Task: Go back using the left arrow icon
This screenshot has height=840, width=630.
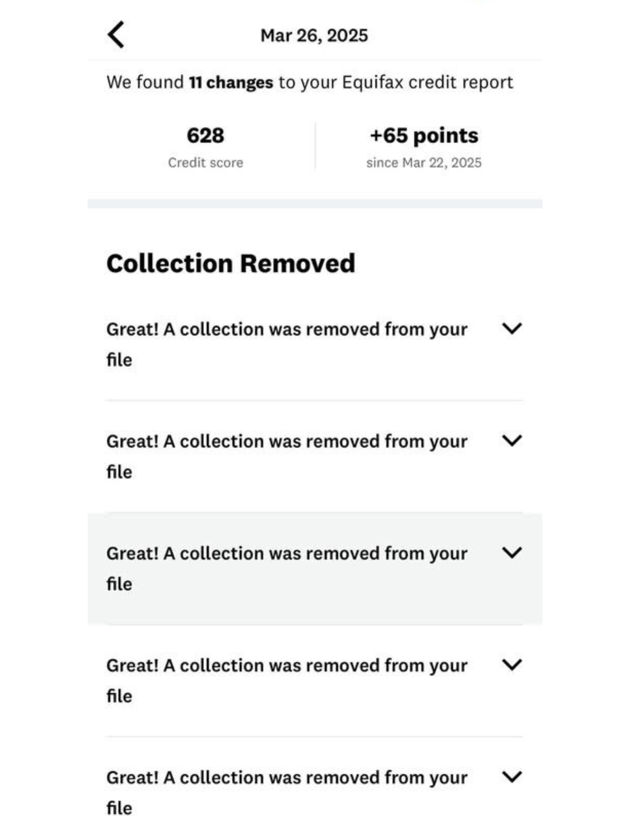Action: coord(116,35)
